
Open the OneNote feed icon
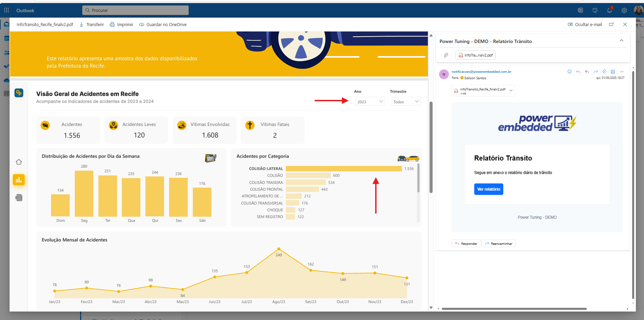(x=580, y=10)
